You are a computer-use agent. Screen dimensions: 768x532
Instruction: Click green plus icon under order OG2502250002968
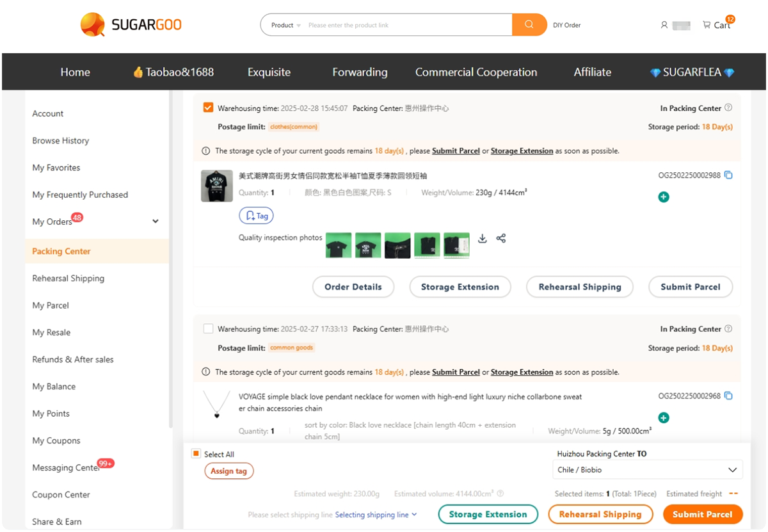pyautogui.click(x=664, y=418)
